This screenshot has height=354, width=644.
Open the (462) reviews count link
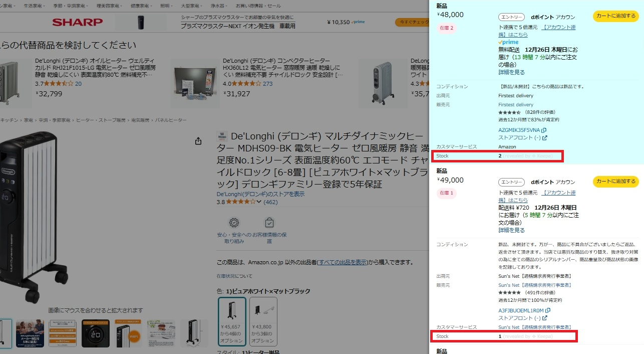270,202
